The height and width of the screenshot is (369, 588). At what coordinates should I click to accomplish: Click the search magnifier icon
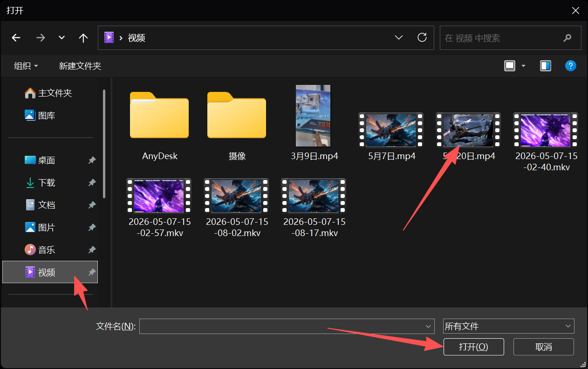tap(567, 38)
